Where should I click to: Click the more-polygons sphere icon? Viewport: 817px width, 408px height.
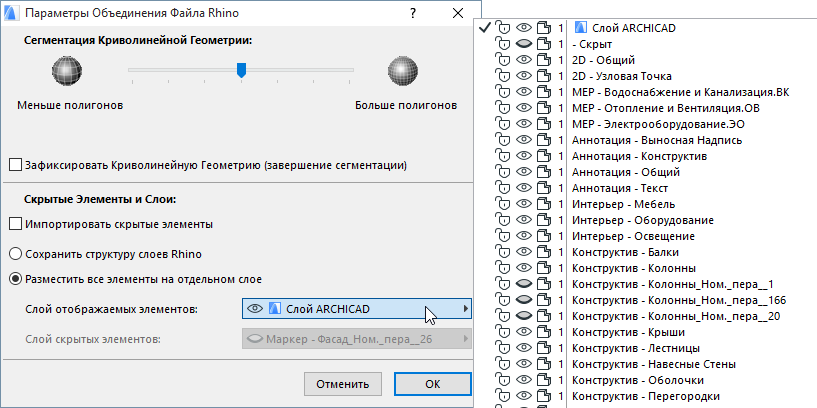[x=403, y=70]
